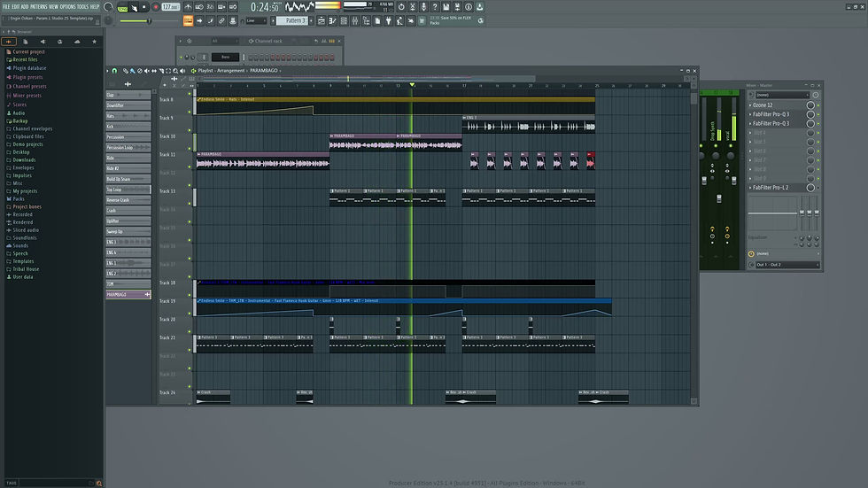Screen dimensions: 868x488
Task: Open the VIEW menu
Action: pyautogui.click(x=54, y=6)
